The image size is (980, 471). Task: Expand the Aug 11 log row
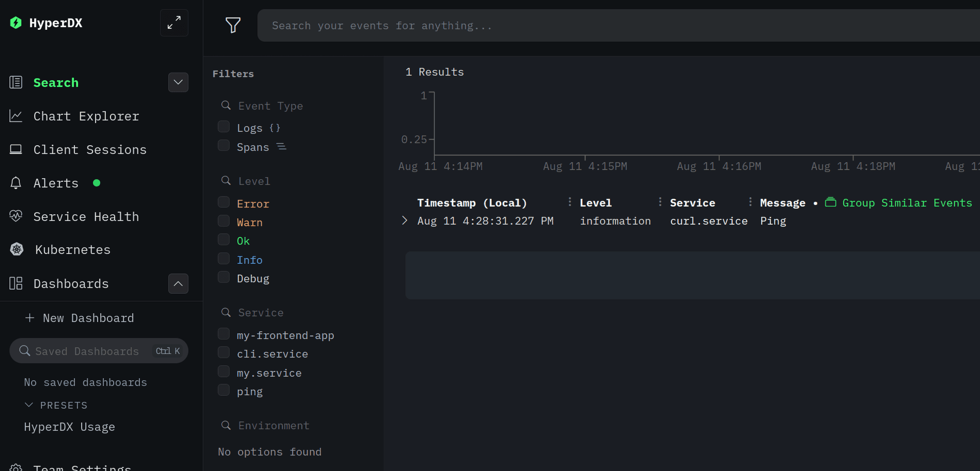[x=405, y=221]
